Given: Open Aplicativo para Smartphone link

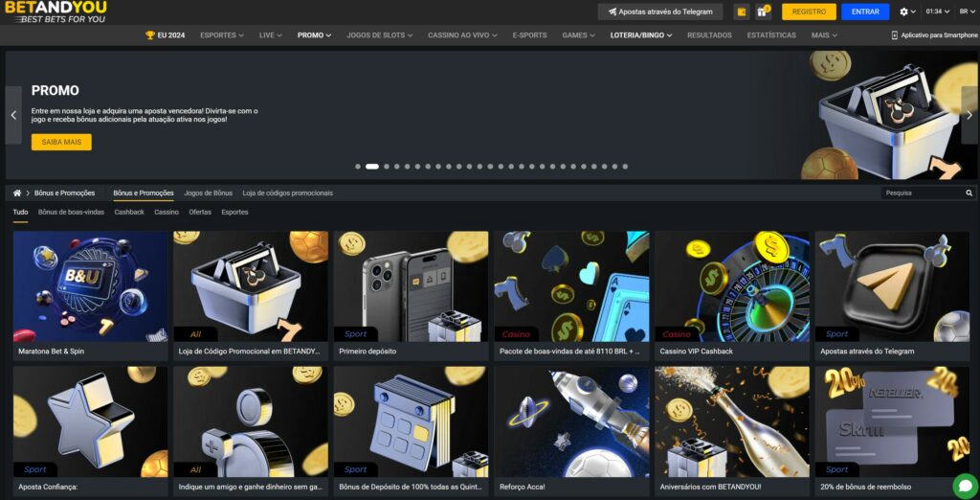Looking at the screenshot, I should tap(934, 35).
